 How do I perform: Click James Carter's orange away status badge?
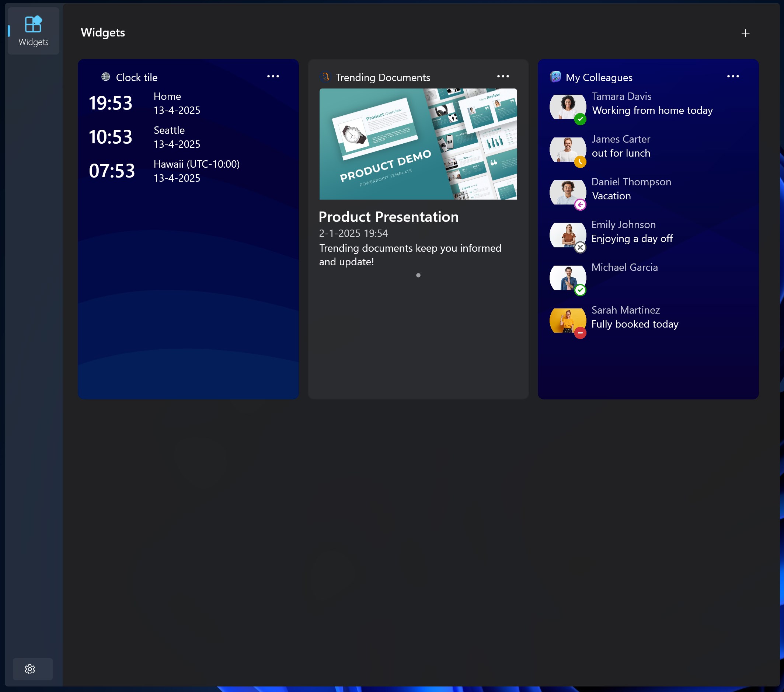coord(580,162)
